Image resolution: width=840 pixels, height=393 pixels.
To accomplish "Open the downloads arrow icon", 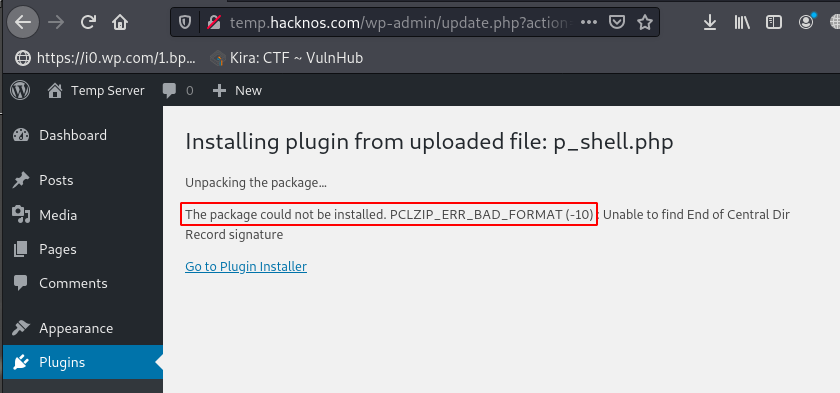I will (x=710, y=22).
